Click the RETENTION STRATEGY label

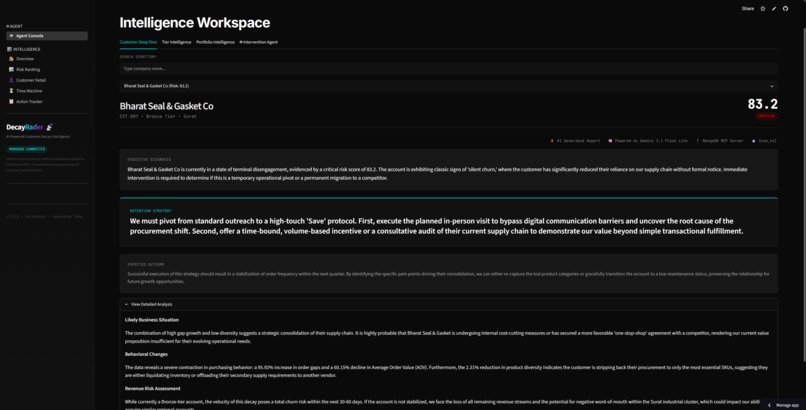(x=151, y=211)
